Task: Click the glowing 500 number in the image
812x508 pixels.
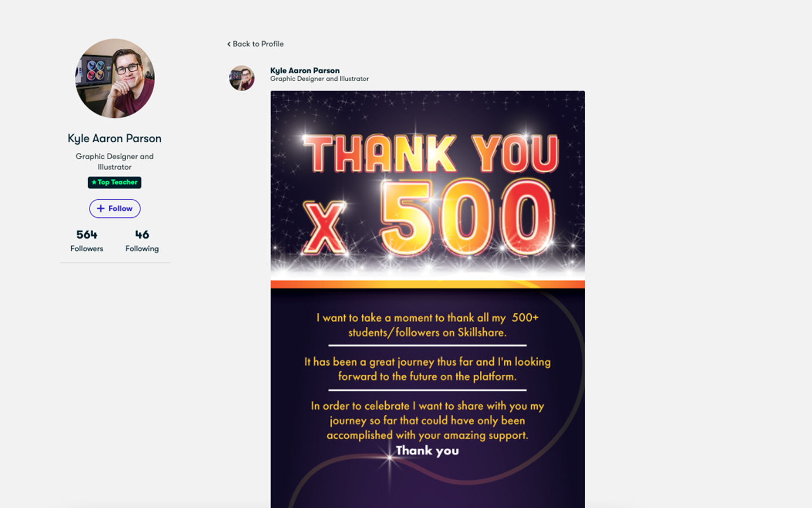Action: click(x=467, y=218)
